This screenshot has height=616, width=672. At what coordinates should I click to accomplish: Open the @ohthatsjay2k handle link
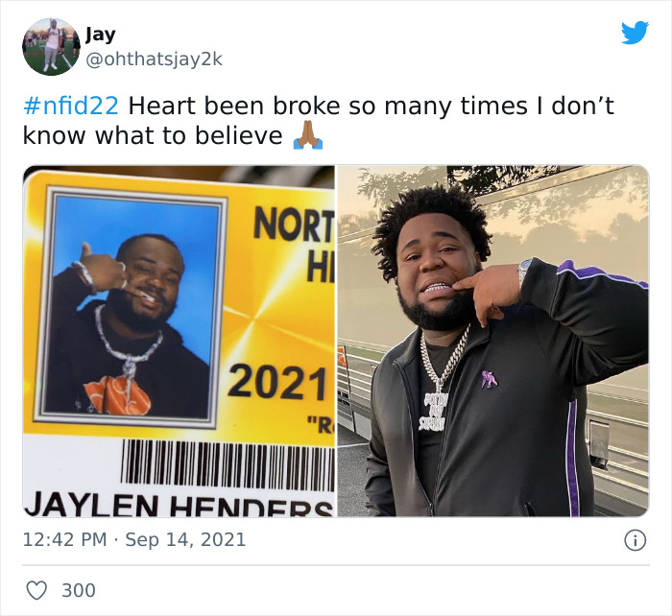click(154, 59)
